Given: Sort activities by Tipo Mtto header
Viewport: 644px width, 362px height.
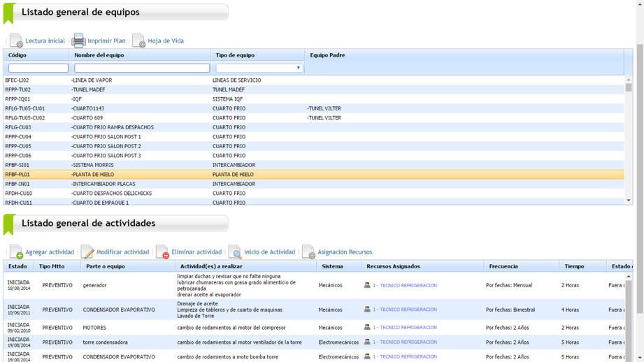Looking at the screenshot, I should [52, 266].
